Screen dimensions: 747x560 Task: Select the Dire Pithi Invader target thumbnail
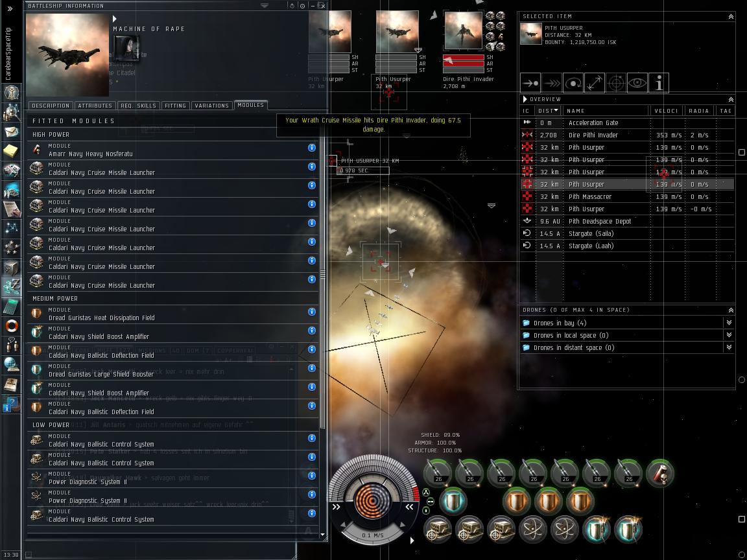pyautogui.click(x=464, y=31)
